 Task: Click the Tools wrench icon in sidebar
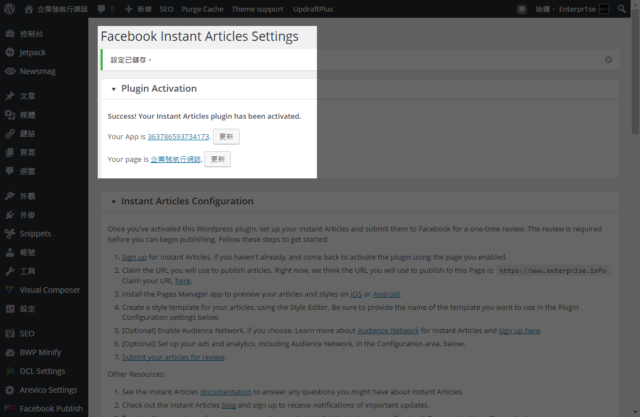[x=10, y=271]
